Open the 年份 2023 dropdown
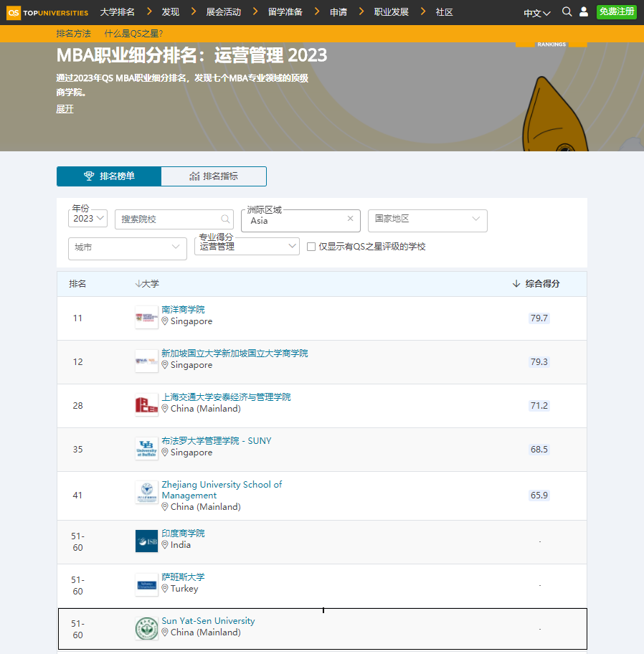Viewport: 644px width, 654px height. pos(89,219)
